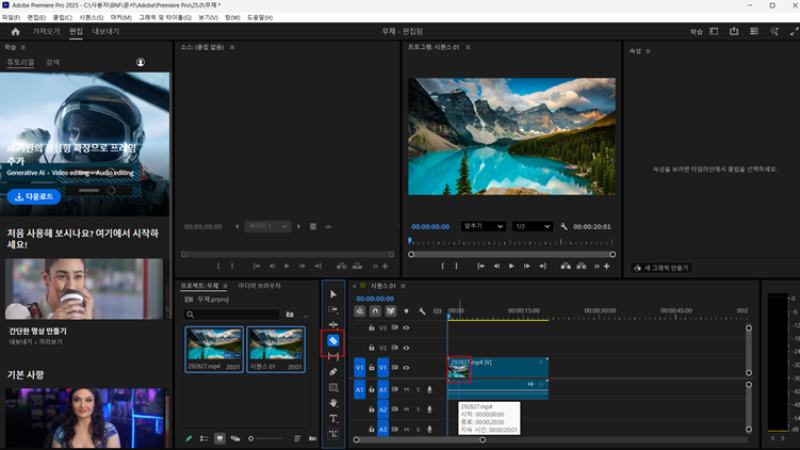The height and width of the screenshot is (450, 800).
Task: Select the highlighted Razor tool
Action: 333,340
